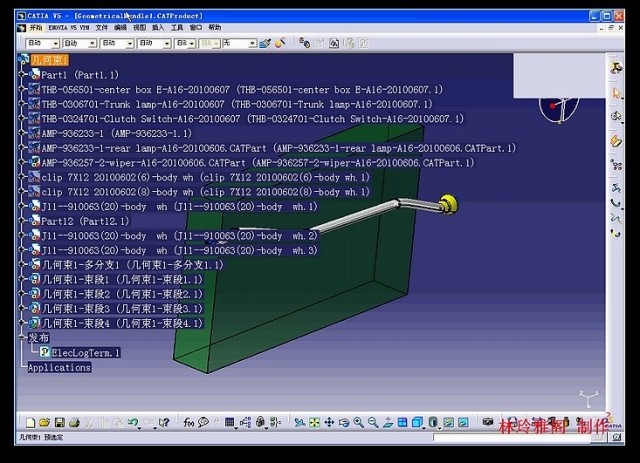This screenshot has width=640, height=463.
Task: Click the Zoom Out magnifier icon
Action: pos(373,423)
